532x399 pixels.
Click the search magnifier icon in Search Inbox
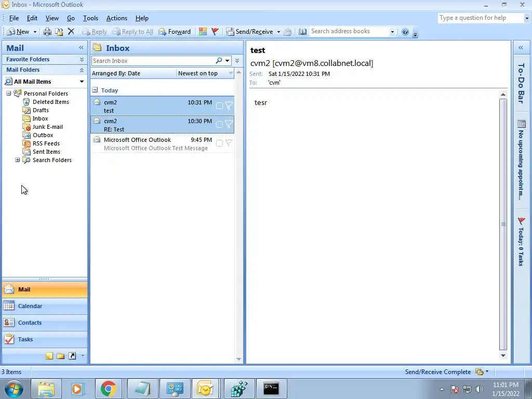tap(219, 60)
